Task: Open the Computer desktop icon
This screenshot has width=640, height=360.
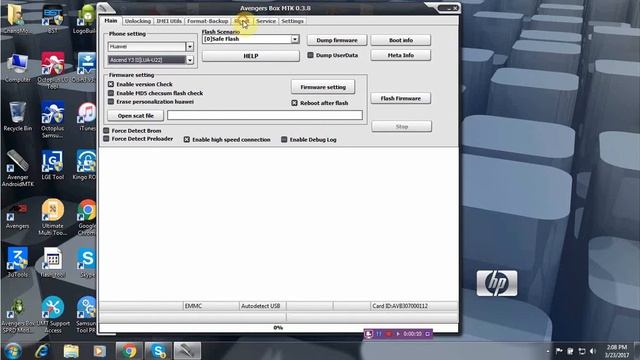Action: (x=18, y=67)
